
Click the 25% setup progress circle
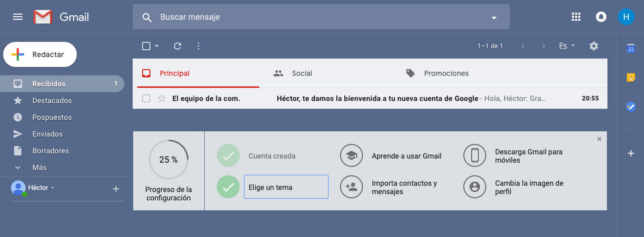click(169, 159)
